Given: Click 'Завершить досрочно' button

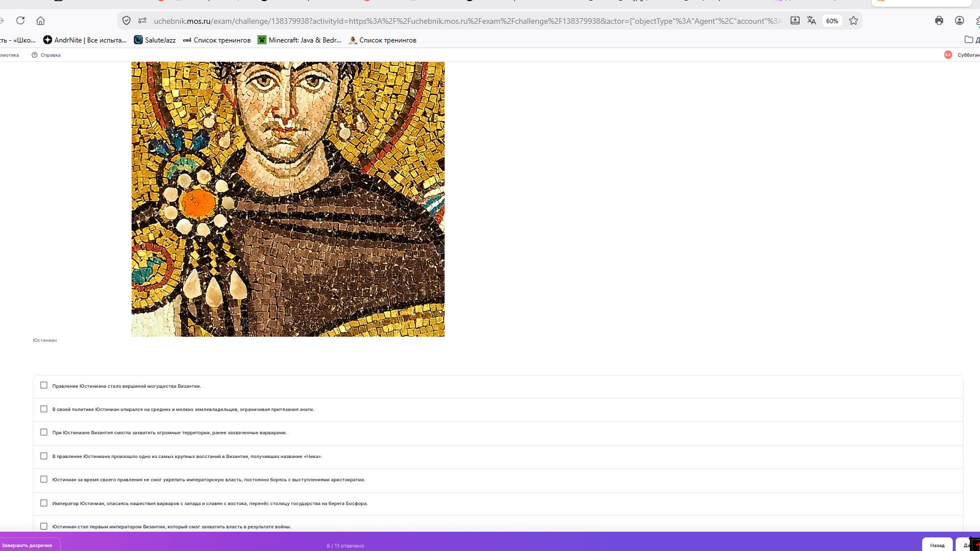Looking at the screenshot, I should (27, 545).
